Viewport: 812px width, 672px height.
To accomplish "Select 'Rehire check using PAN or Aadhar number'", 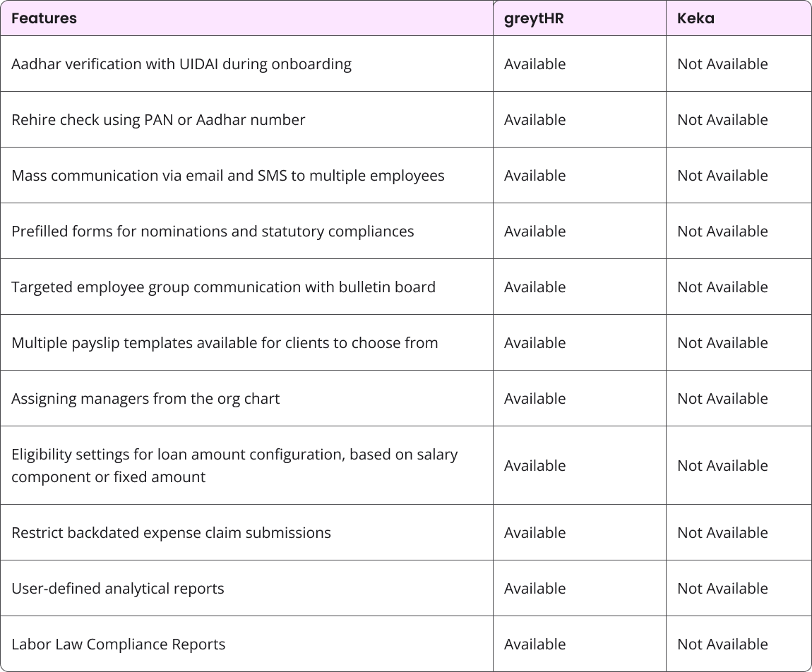I will pyautogui.click(x=158, y=119).
